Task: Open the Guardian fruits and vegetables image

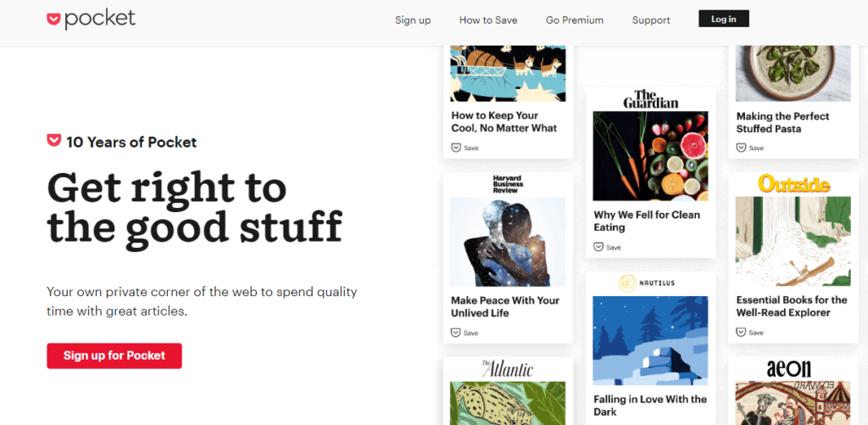Action: pos(650,156)
